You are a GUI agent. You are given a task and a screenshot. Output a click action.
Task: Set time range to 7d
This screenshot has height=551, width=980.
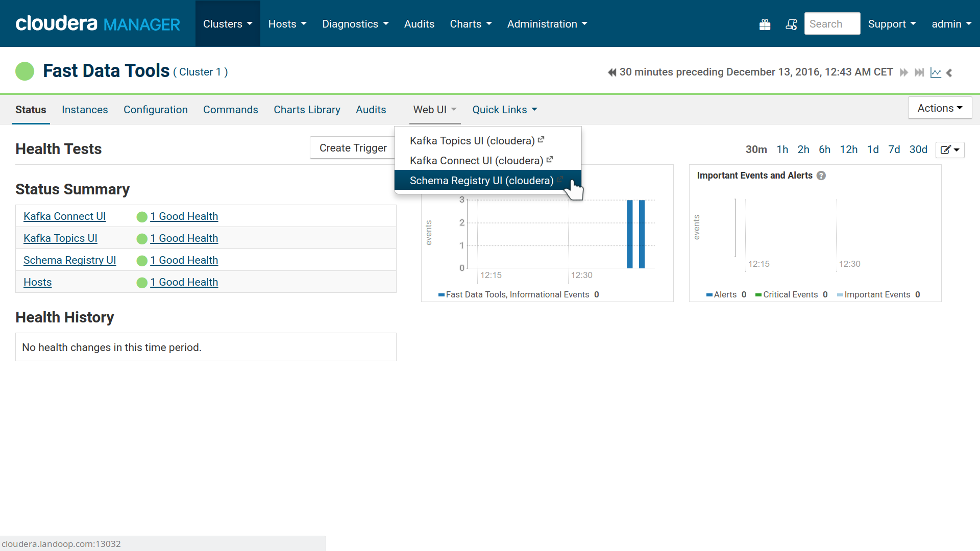point(894,149)
